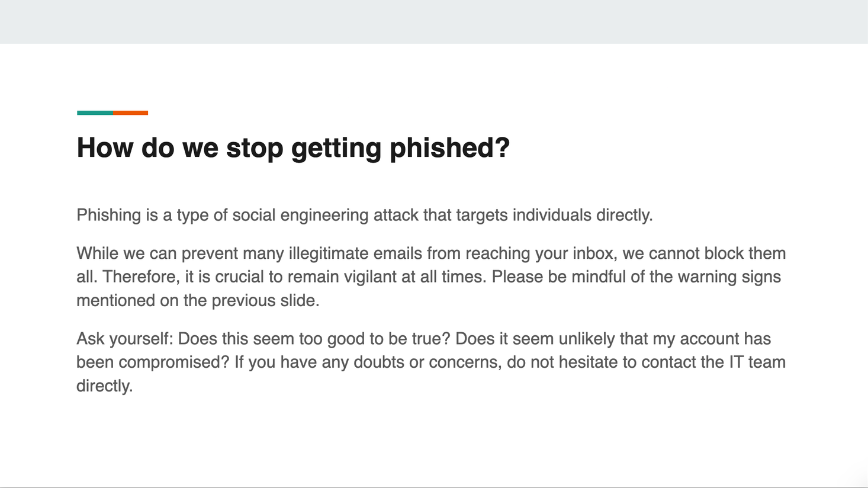Click the grey header band above the slide
The height and width of the screenshot is (488, 868).
434,21
